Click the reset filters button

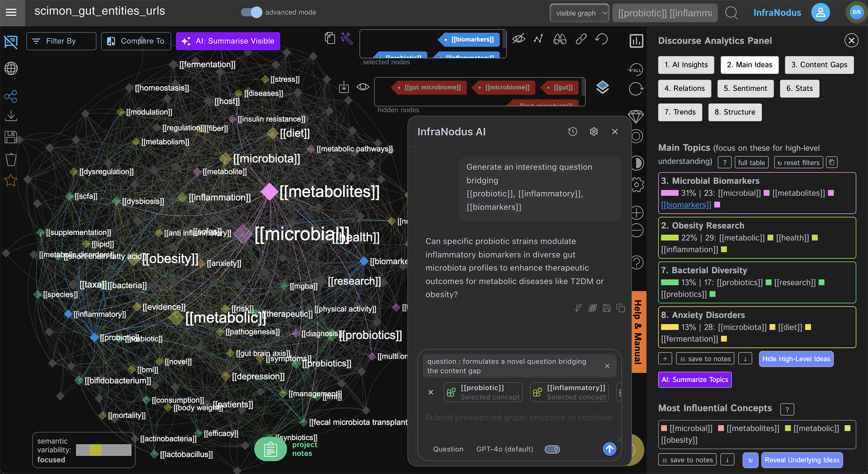(799, 163)
